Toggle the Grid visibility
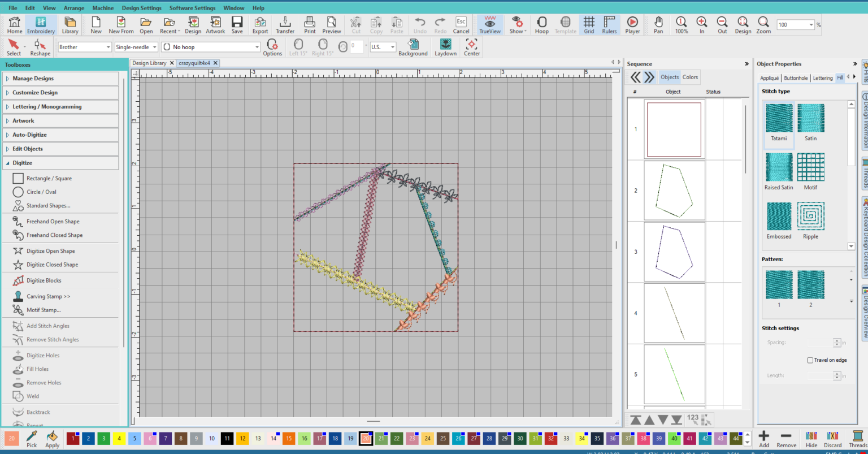Image resolution: width=868 pixels, height=454 pixels. coord(588,25)
